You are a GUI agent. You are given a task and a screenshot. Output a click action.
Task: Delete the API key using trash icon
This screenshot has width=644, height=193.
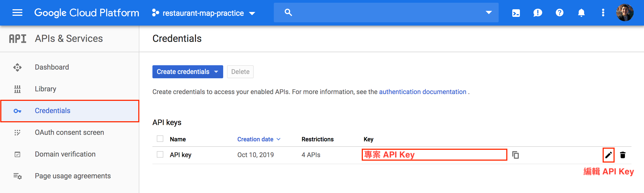(622, 155)
